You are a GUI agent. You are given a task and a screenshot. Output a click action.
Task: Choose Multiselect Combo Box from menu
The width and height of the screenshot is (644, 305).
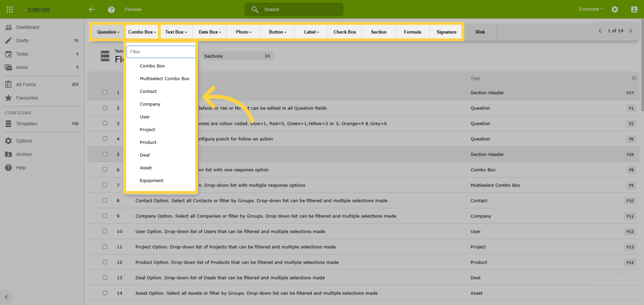(x=164, y=79)
